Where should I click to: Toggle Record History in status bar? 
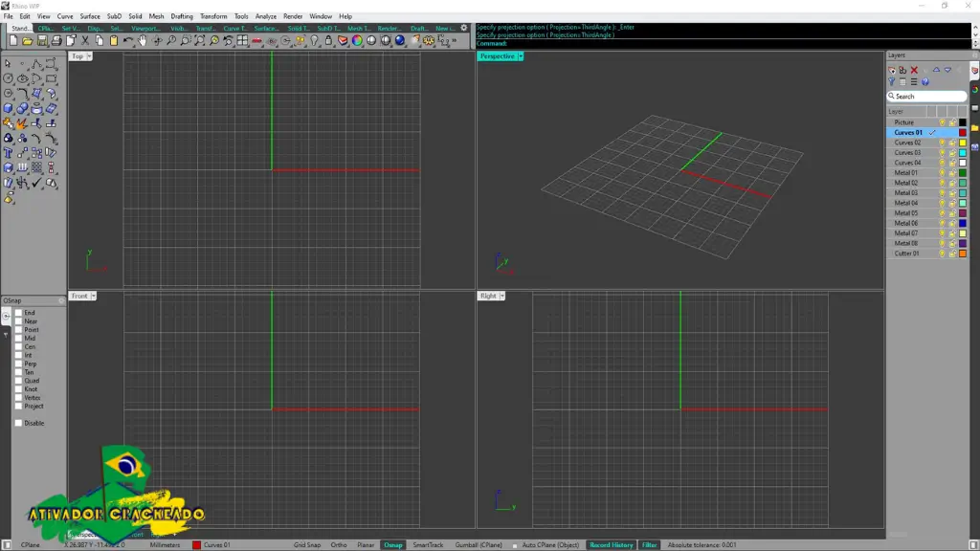(612, 544)
